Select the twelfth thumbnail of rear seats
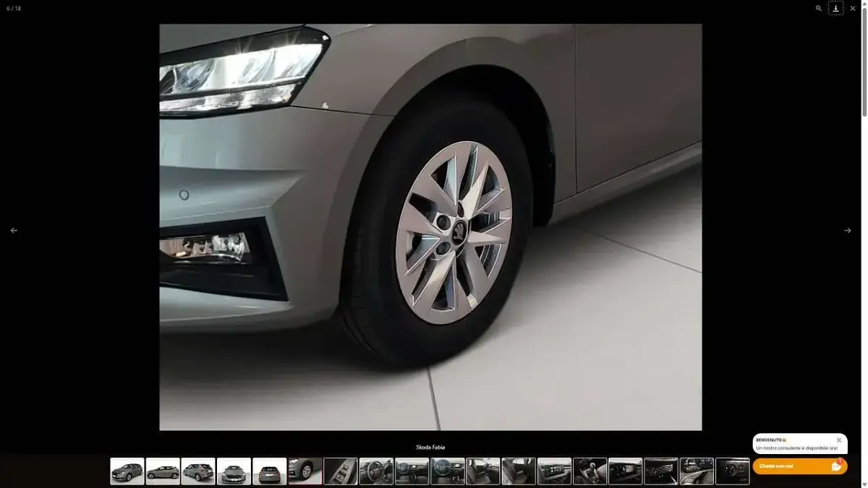Viewport: 868px width, 488px height. point(519,471)
